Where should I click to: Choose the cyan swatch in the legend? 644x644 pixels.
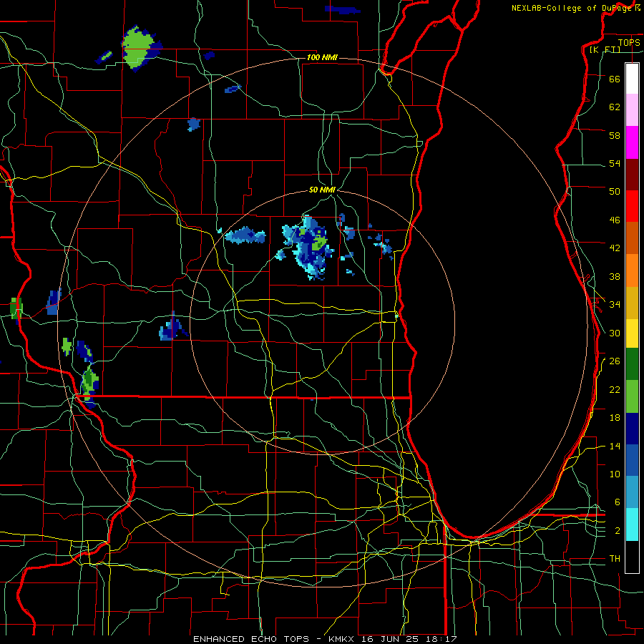(632, 525)
